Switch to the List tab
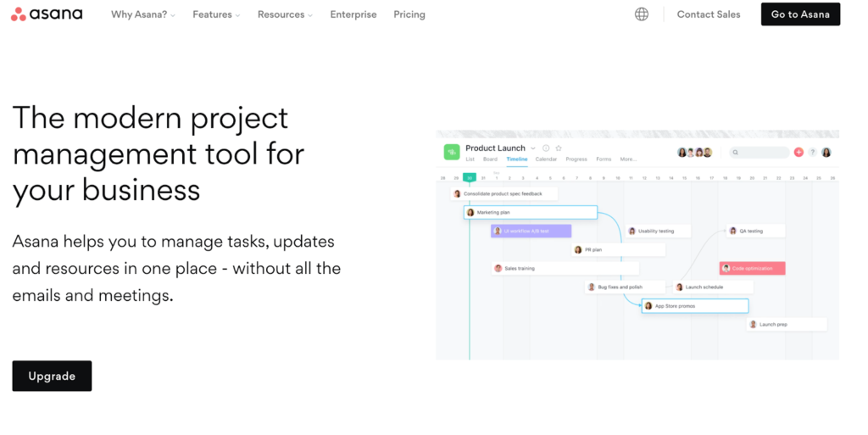Screen dimensions: 868x435 coord(470,159)
